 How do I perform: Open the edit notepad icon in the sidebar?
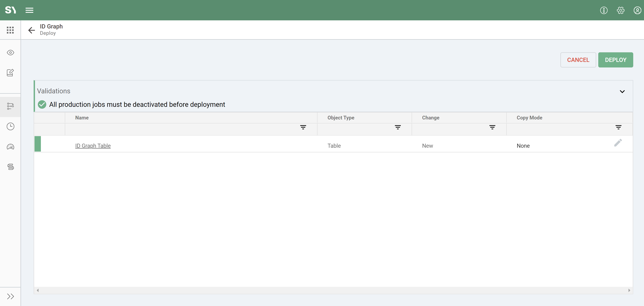coord(10,73)
